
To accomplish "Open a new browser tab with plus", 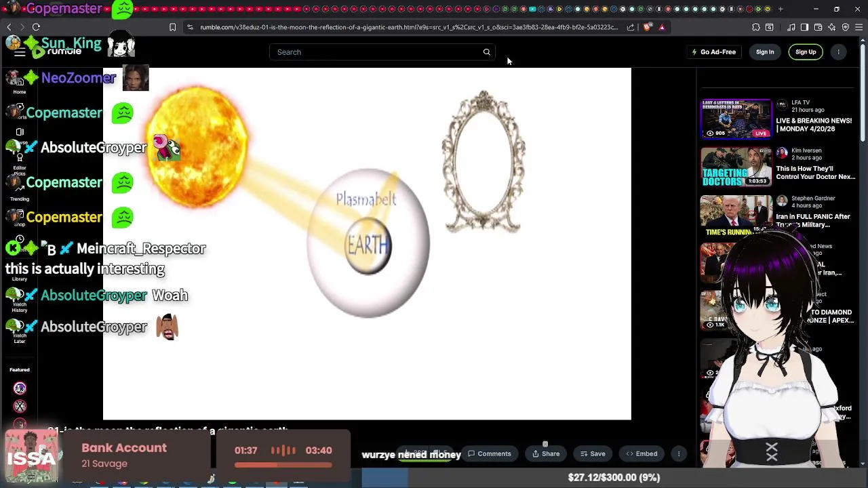I will [781, 9].
